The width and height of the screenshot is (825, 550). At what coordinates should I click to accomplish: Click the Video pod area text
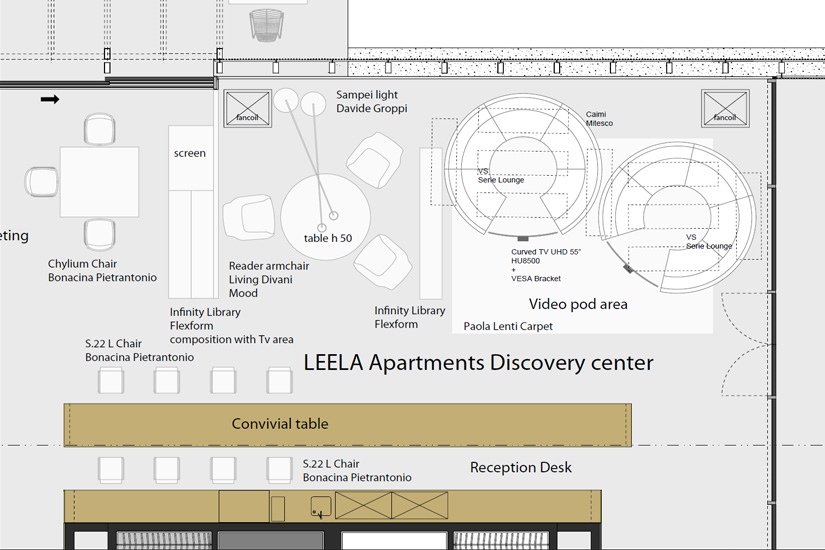578,304
